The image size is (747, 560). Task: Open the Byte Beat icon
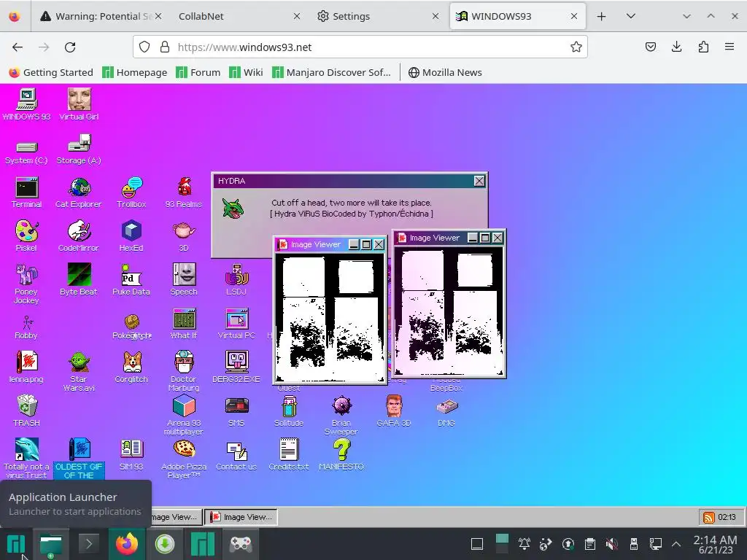tap(79, 280)
